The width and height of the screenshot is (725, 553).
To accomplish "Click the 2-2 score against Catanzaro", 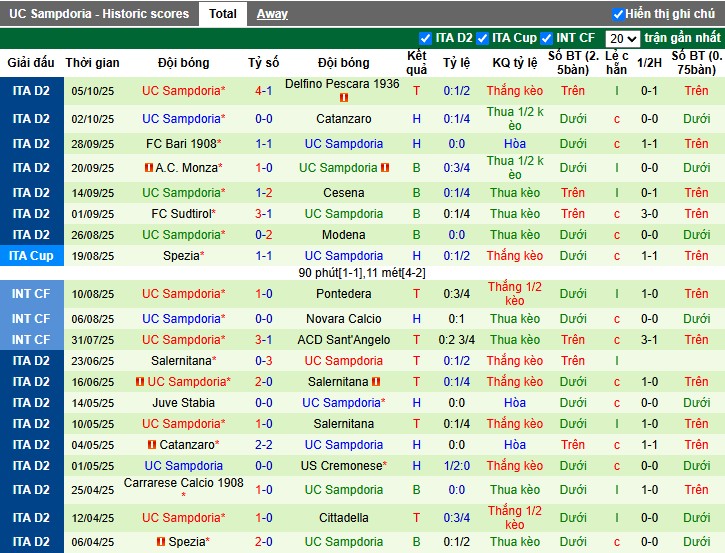I will pos(264,445).
